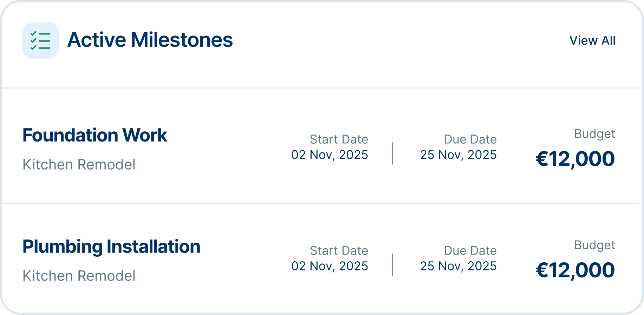The image size is (644, 315).
Task: Click the Budget label for Plumbing Installation
Action: click(x=594, y=245)
